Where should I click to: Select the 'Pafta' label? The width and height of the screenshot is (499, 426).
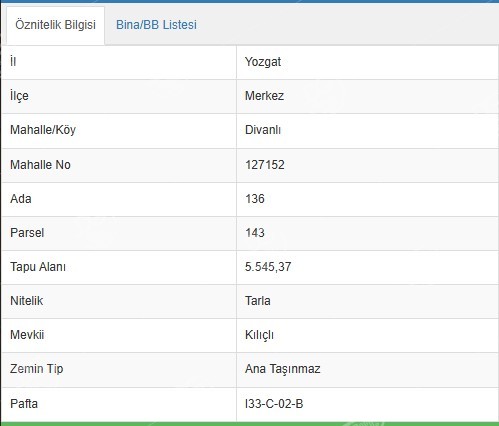point(24,404)
